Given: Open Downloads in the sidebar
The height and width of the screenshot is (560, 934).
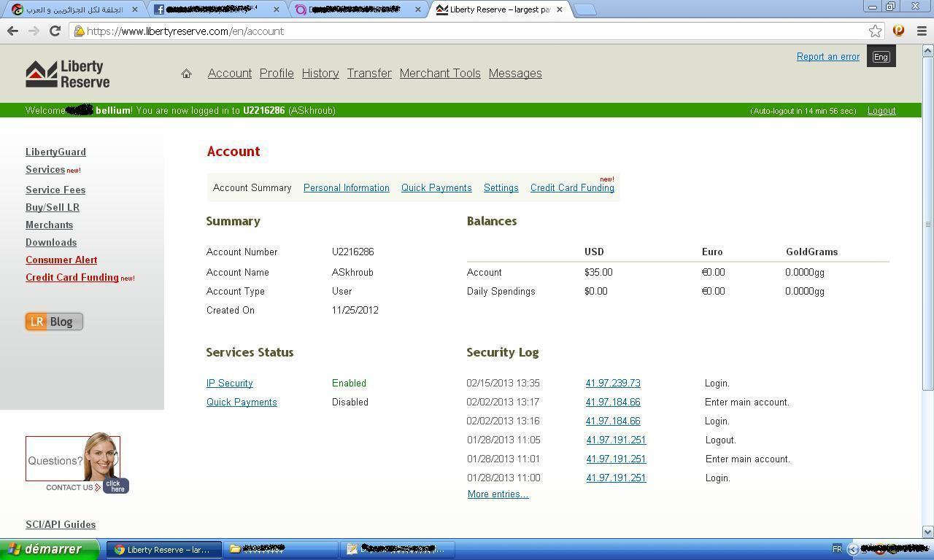Looking at the screenshot, I should (51, 242).
